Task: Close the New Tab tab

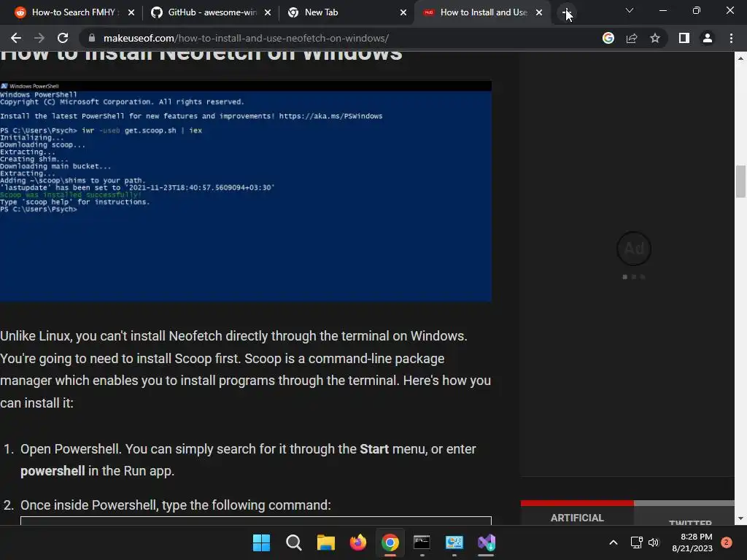Action: coord(403,12)
